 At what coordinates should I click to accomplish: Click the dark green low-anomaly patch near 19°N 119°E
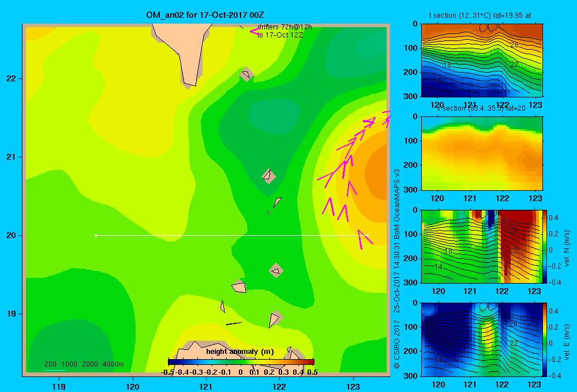click(x=70, y=346)
